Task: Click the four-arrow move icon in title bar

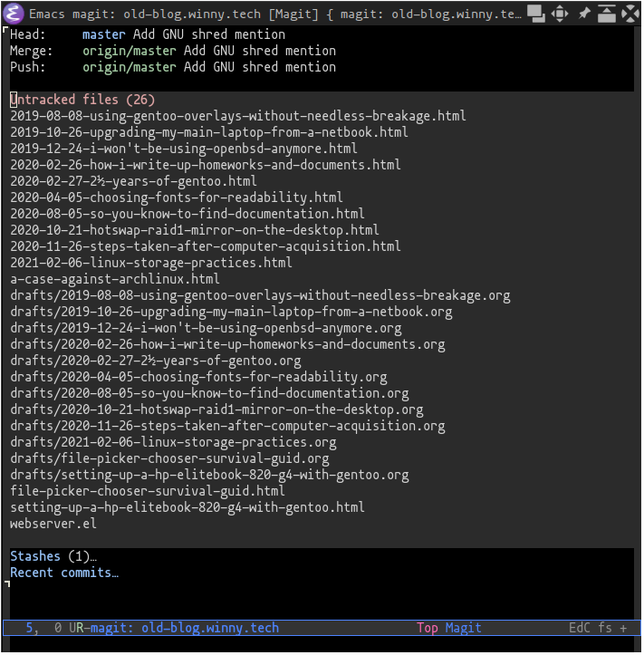Action: coord(559,14)
